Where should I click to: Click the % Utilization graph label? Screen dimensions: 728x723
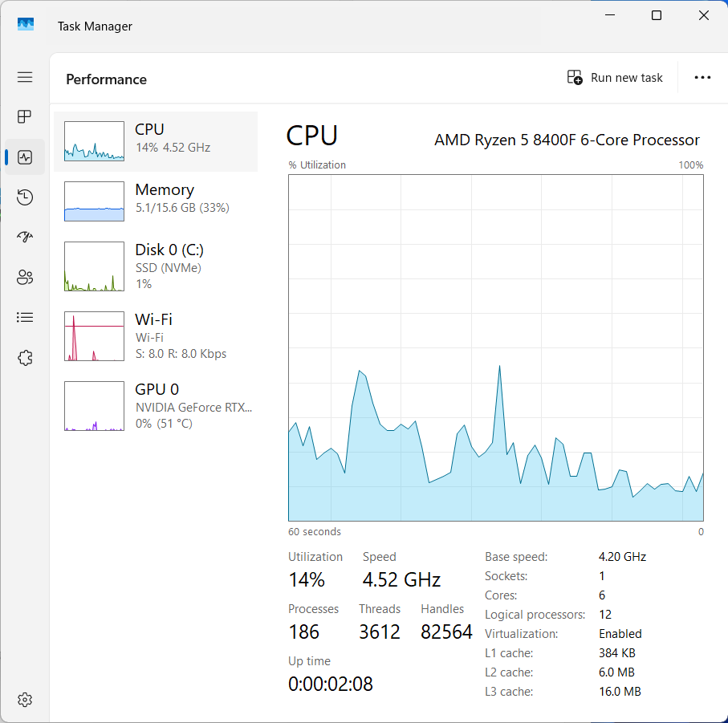317,165
